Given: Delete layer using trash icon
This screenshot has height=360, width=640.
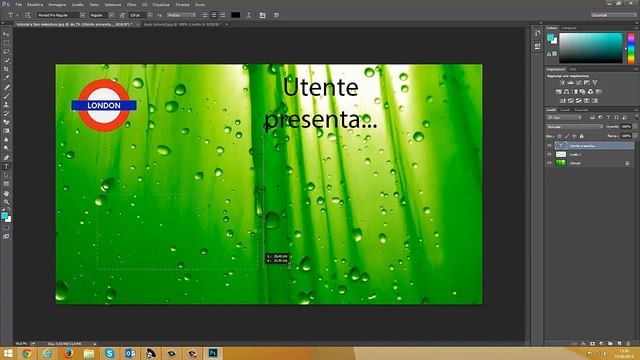Looking at the screenshot, I should (x=628, y=344).
